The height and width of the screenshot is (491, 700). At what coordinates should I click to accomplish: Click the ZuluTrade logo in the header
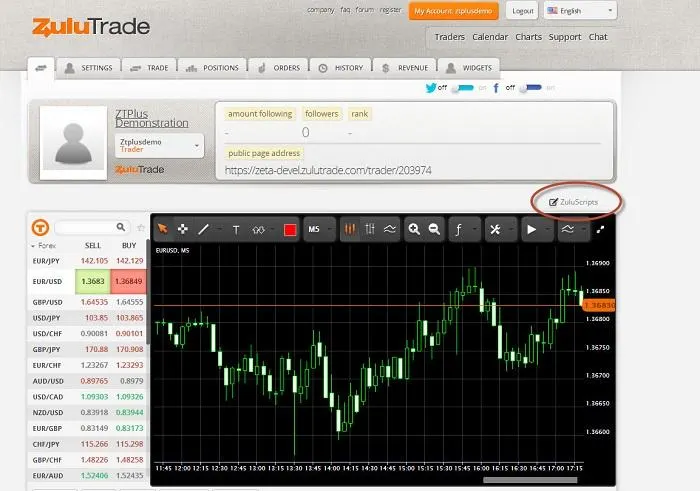91,27
